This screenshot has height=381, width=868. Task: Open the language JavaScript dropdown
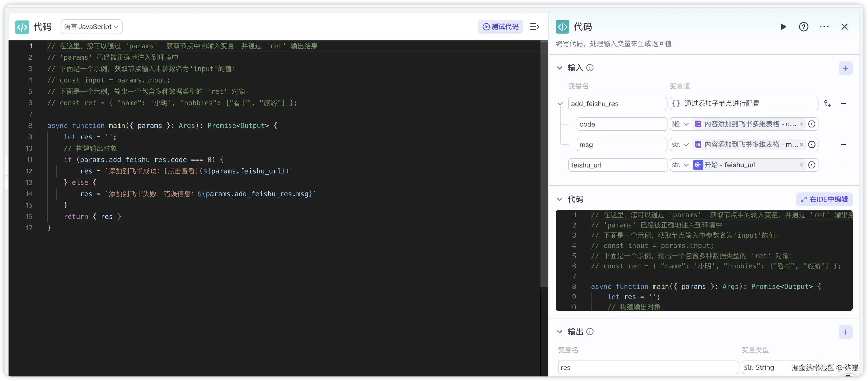pyautogui.click(x=91, y=27)
